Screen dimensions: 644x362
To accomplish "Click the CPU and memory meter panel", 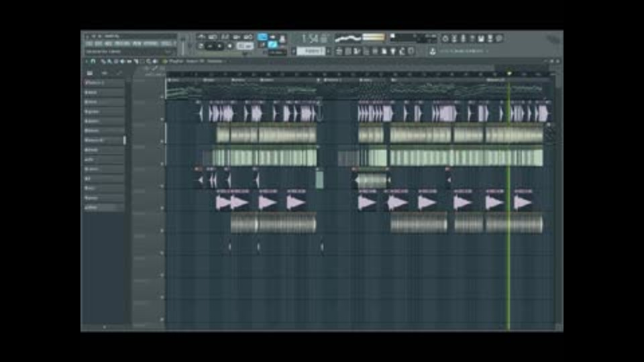I will 414,38.
